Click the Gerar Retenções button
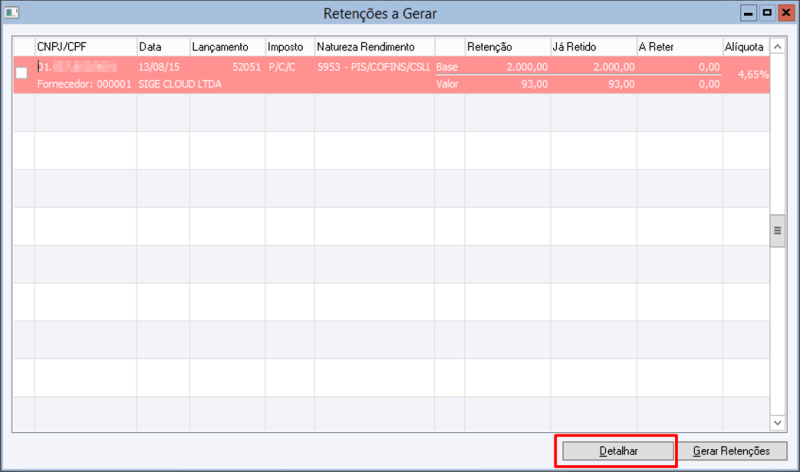Screen dimensions: 800x472 point(731,451)
